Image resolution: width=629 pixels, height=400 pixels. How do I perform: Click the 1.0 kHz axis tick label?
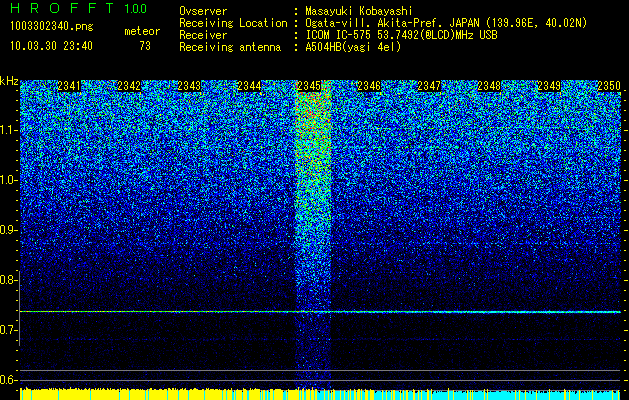click(x=8, y=180)
